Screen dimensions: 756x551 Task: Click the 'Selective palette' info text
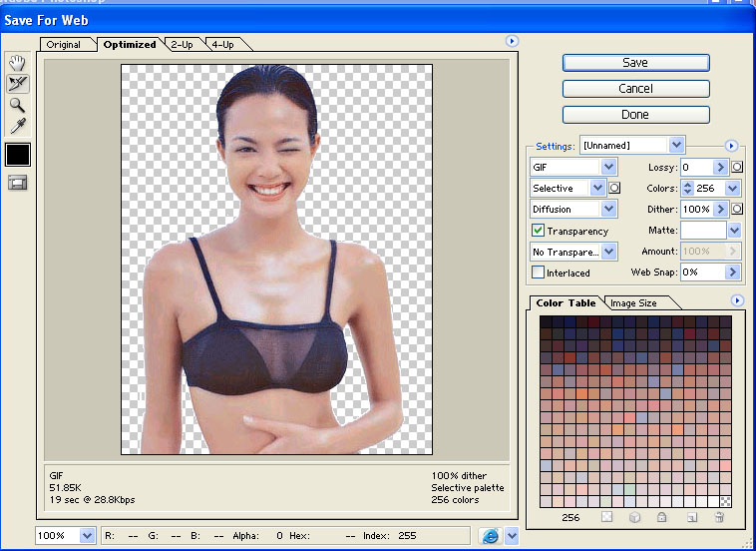pos(468,488)
